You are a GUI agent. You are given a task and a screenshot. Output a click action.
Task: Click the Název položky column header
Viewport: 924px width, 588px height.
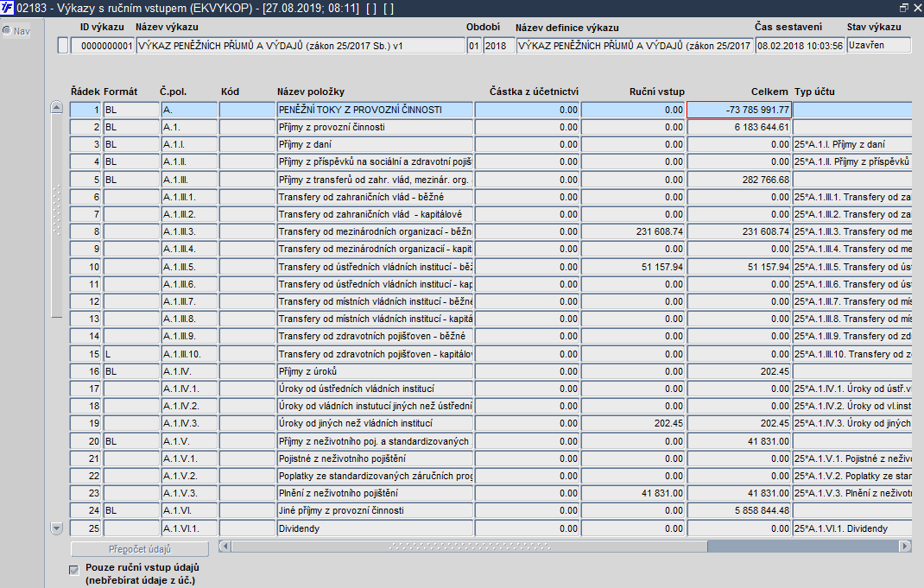[x=311, y=92]
